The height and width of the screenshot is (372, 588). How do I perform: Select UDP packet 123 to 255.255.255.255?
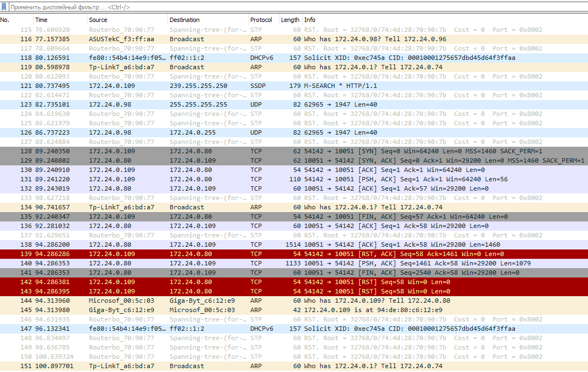tap(220, 104)
